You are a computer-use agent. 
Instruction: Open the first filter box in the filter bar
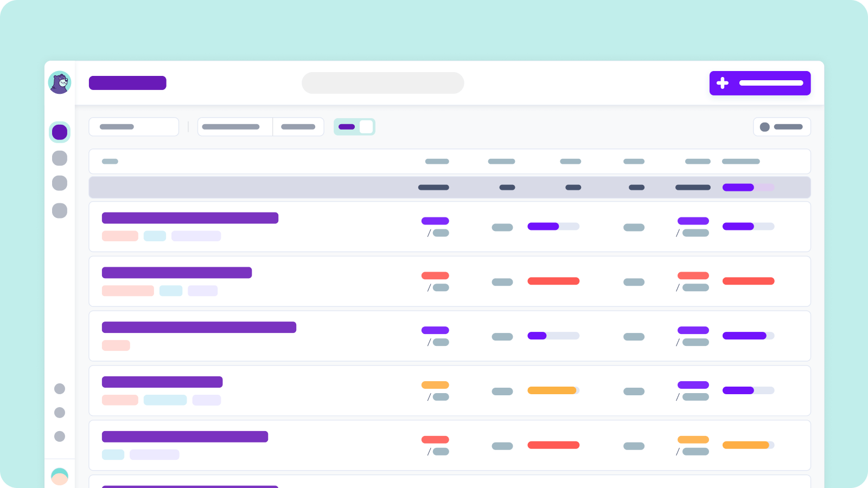[x=134, y=127]
